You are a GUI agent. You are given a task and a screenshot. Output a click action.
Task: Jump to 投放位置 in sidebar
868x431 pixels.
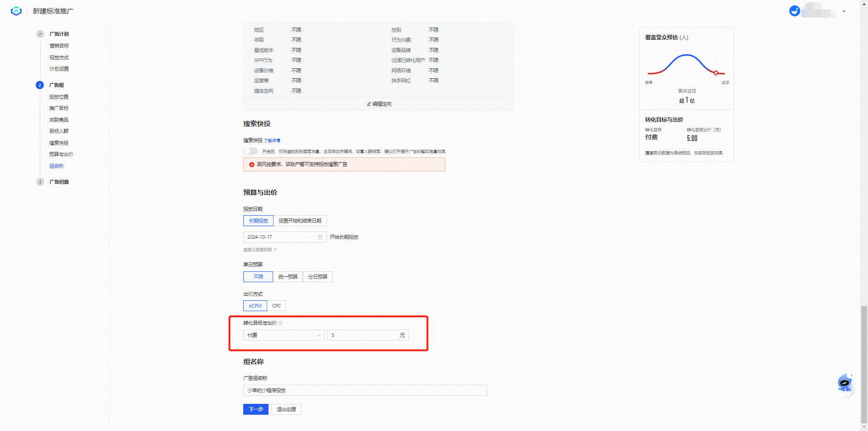pos(59,97)
